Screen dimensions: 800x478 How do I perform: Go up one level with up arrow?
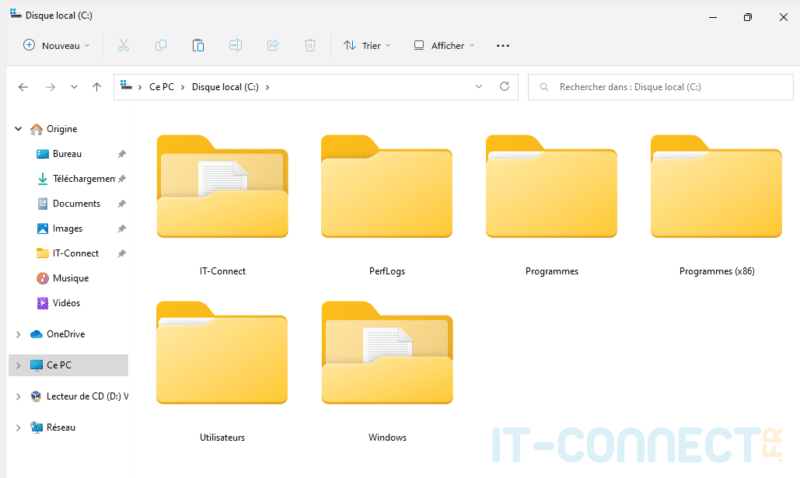point(96,87)
